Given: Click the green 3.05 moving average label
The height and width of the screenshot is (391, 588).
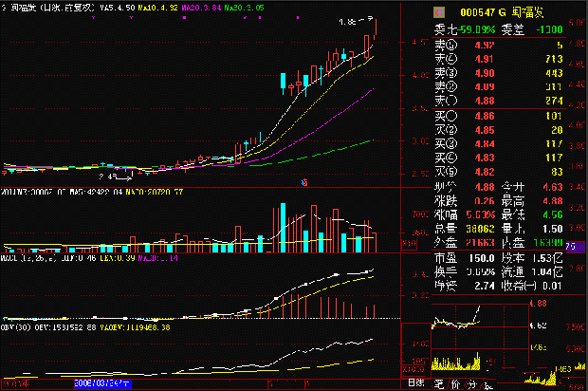Looking at the screenshot, I should tap(244, 8).
